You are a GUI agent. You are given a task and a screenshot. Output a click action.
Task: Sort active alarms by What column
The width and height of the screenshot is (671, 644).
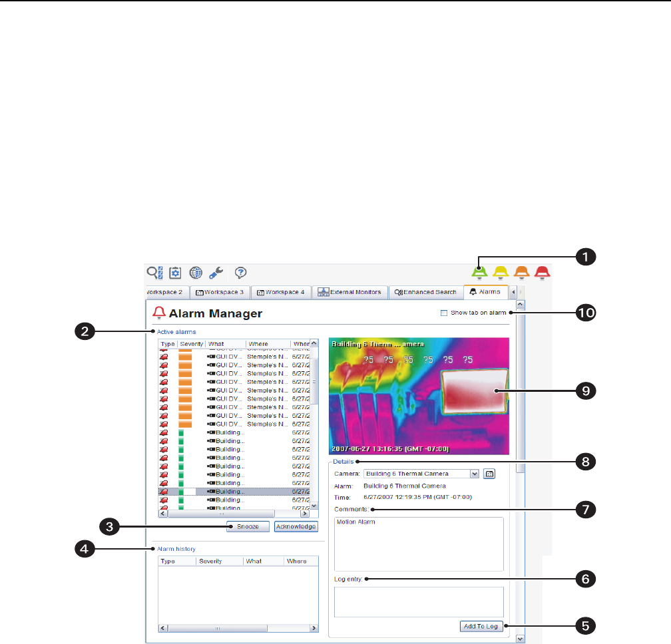point(226,344)
